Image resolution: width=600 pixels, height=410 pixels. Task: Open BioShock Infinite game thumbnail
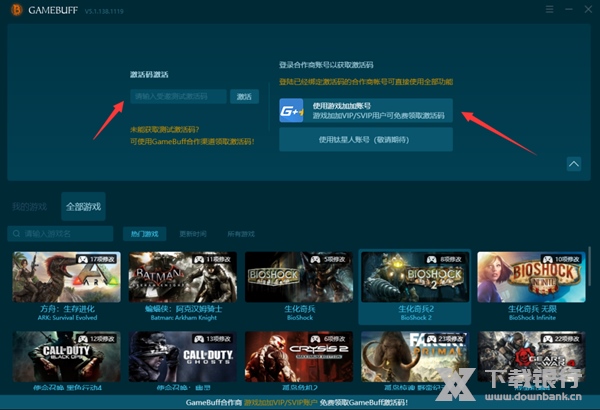click(x=531, y=277)
